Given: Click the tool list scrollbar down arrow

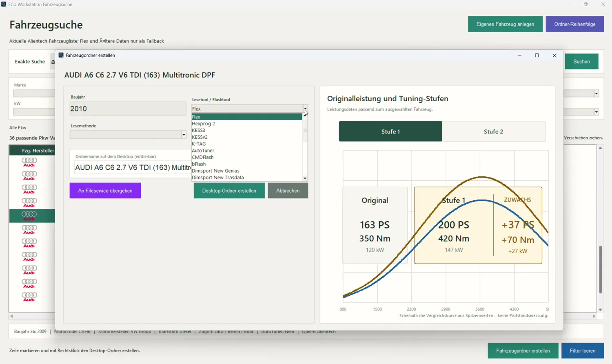Looking at the screenshot, I should coord(305,178).
